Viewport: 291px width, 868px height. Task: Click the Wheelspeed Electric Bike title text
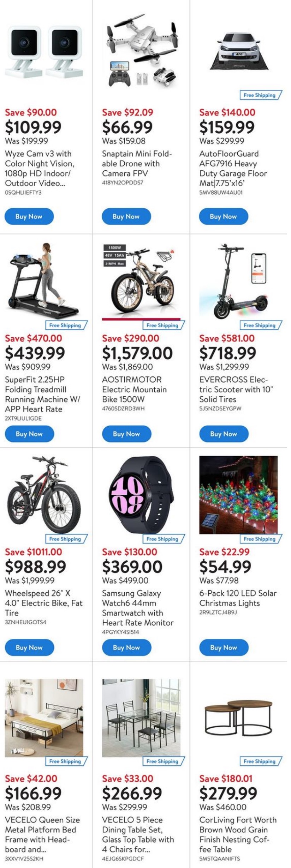tap(44, 603)
